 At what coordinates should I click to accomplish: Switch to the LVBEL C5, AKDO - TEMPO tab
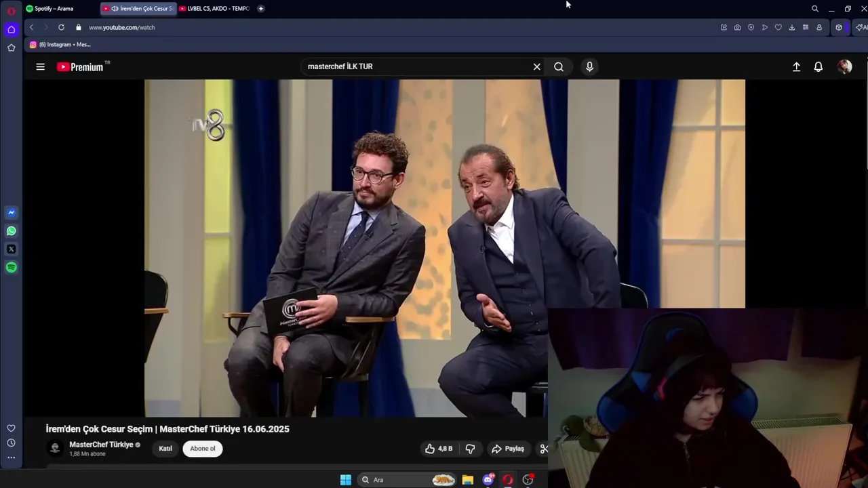click(x=214, y=9)
